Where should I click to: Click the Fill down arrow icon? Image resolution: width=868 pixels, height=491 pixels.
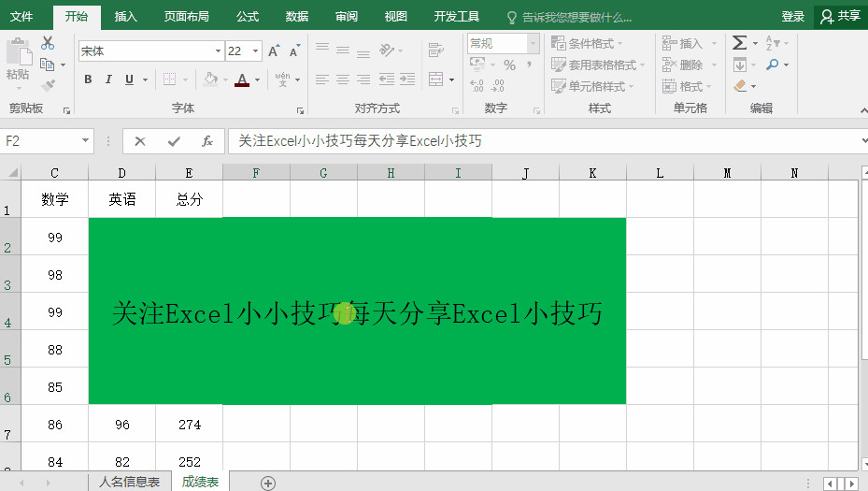coord(740,65)
